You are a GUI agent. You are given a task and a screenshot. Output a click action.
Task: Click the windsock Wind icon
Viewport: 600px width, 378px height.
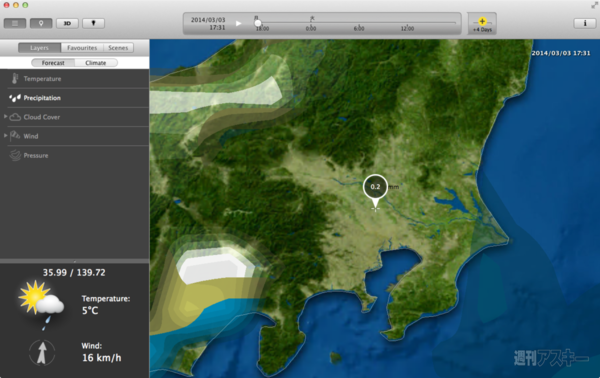(x=15, y=136)
